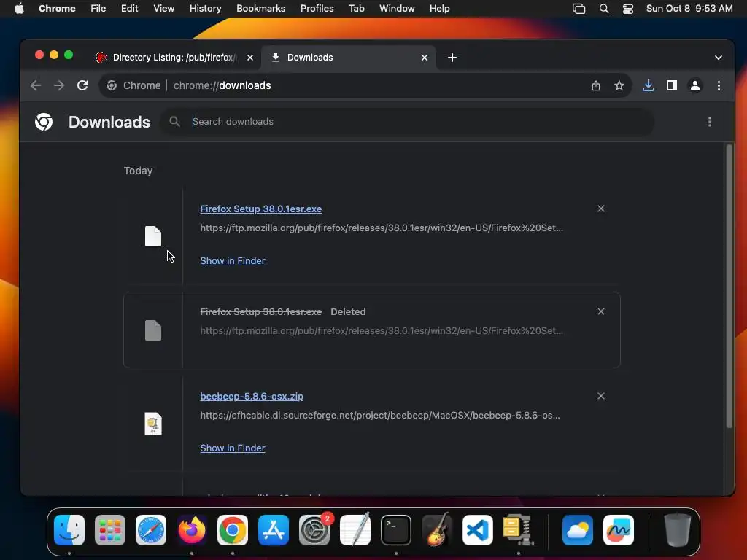The image size is (747, 560).
Task: Click the beebeep sourceforge URL text
Action: coord(379,415)
